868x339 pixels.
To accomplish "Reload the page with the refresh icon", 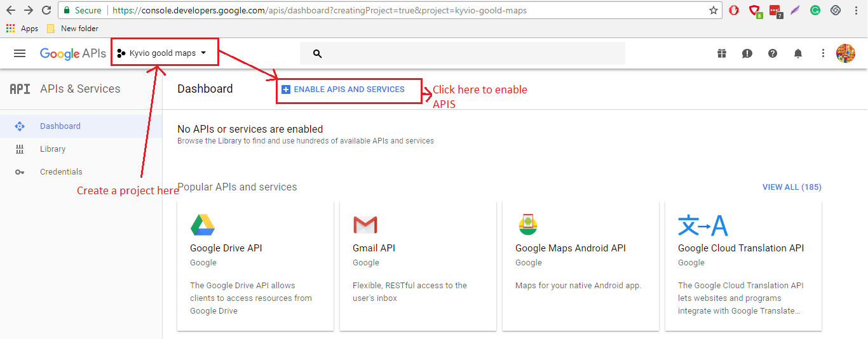I will [x=46, y=10].
